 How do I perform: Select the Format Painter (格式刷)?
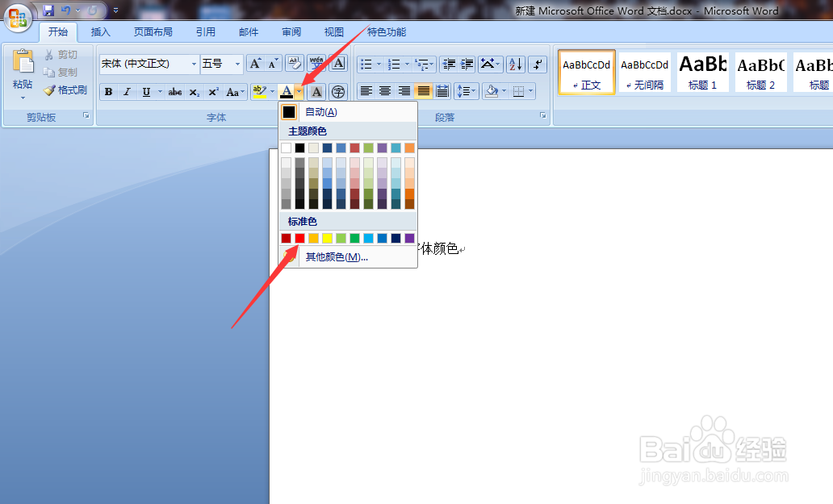coord(65,90)
